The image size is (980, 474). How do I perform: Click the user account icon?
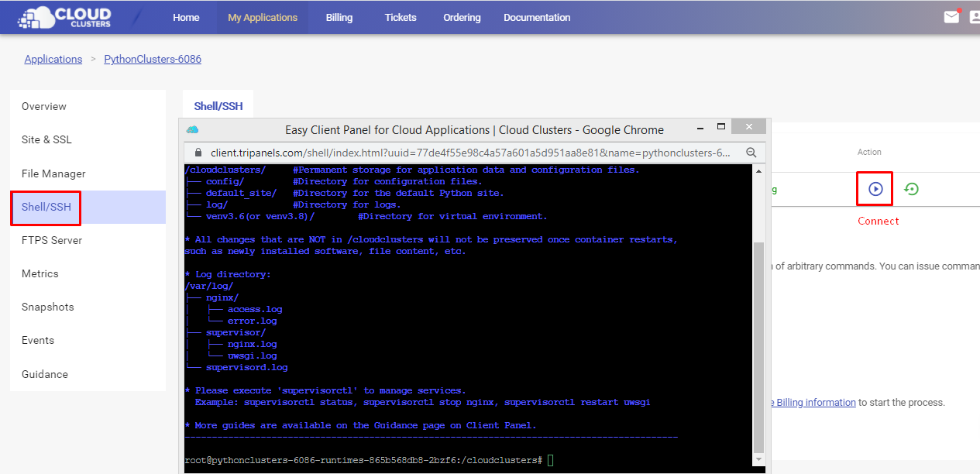[x=974, y=17]
